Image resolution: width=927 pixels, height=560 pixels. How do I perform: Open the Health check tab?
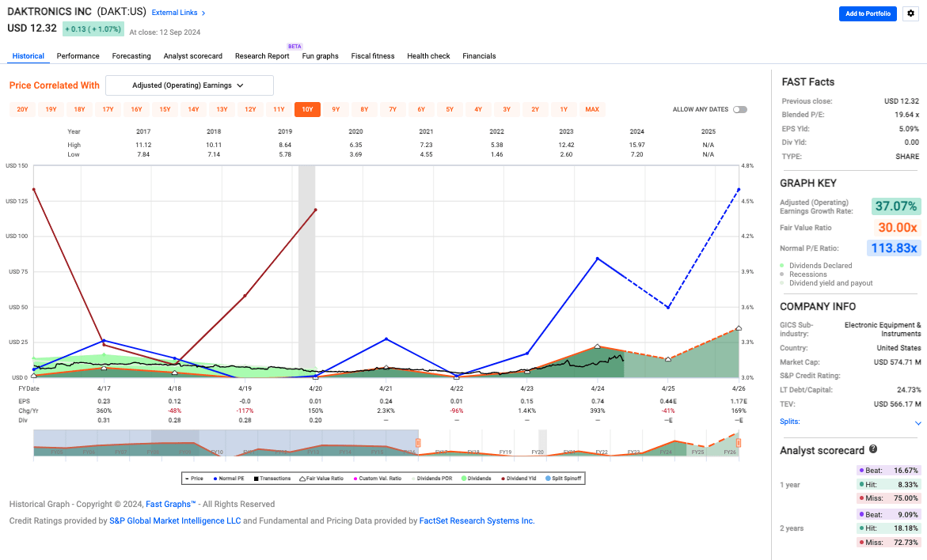pos(428,56)
